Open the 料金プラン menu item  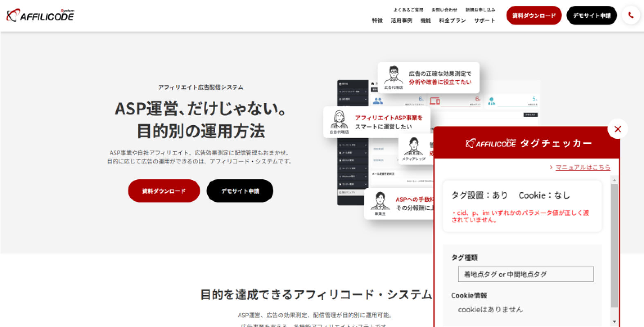coord(453,20)
